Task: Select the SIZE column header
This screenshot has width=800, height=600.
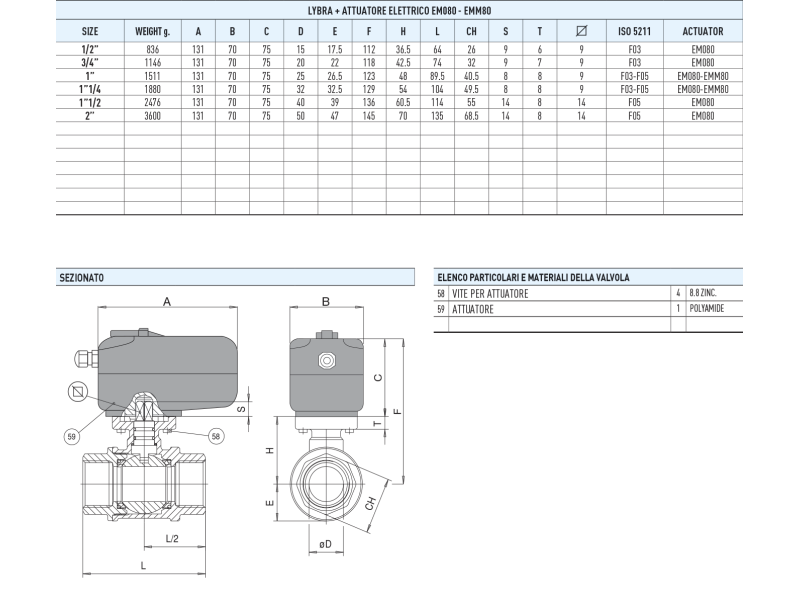Action: point(89,31)
